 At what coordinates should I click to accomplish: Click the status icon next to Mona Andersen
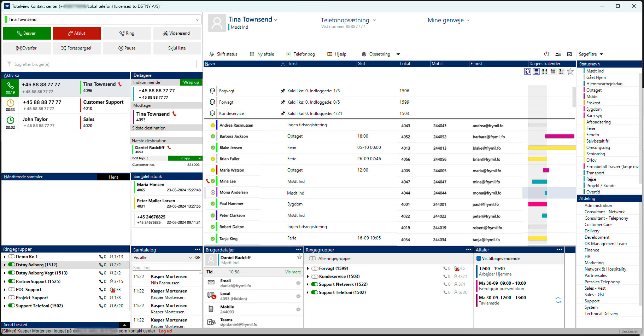click(213, 193)
